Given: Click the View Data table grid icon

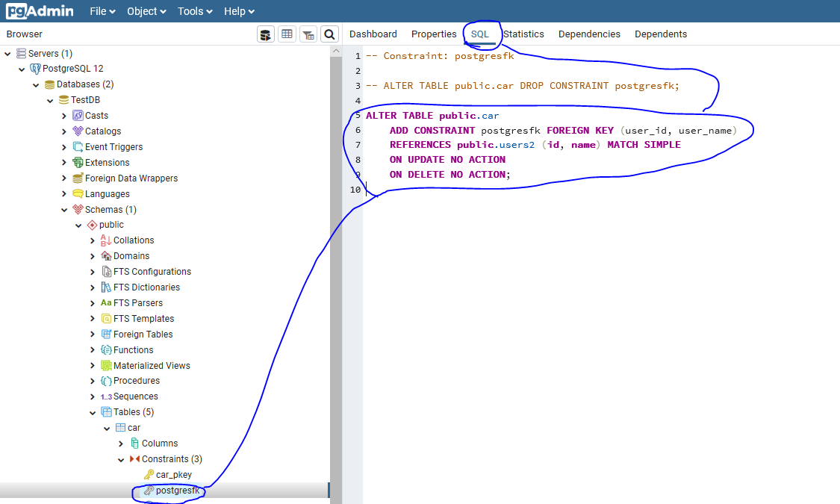Looking at the screenshot, I should tap(287, 35).
